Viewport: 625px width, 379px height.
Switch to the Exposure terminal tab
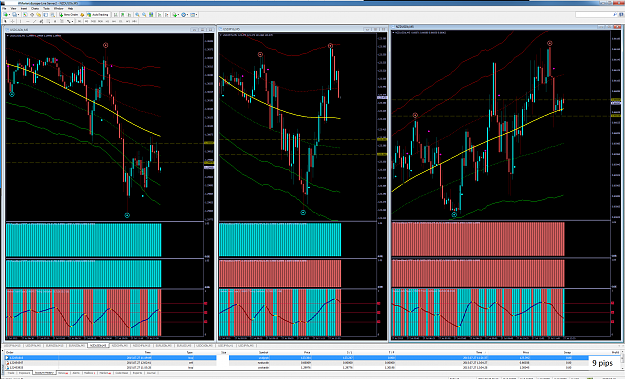(x=25, y=373)
